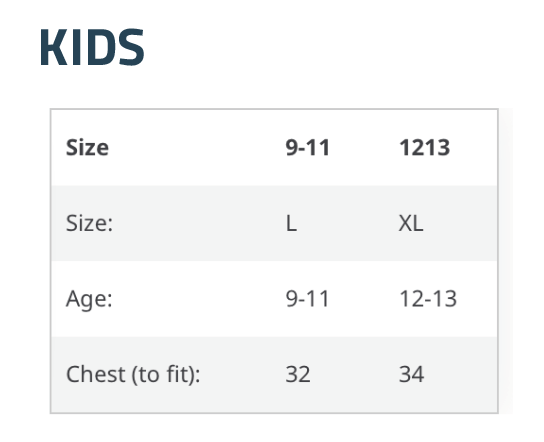Click the 9-11 column header
544x442 pixels.
click(x=307, y=148)
